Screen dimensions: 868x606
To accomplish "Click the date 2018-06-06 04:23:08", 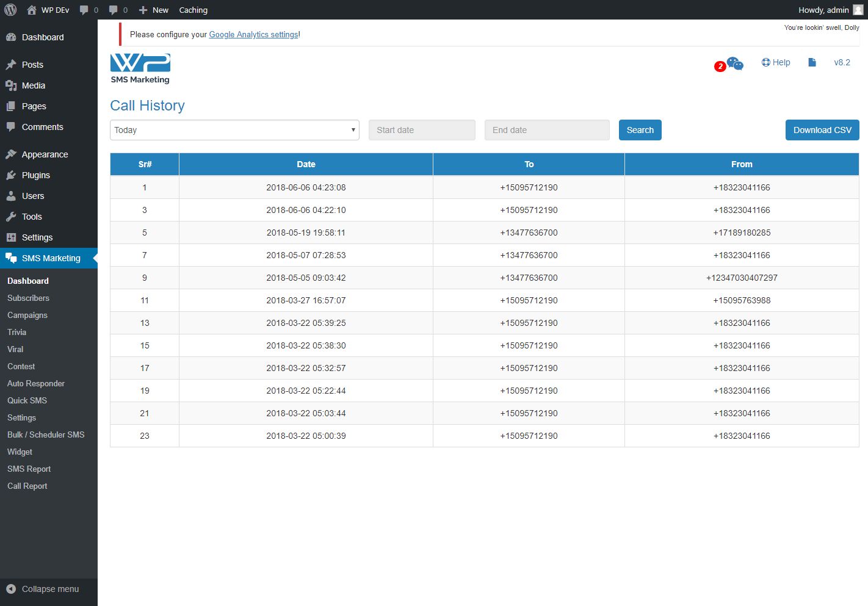I will pos(306,187).
